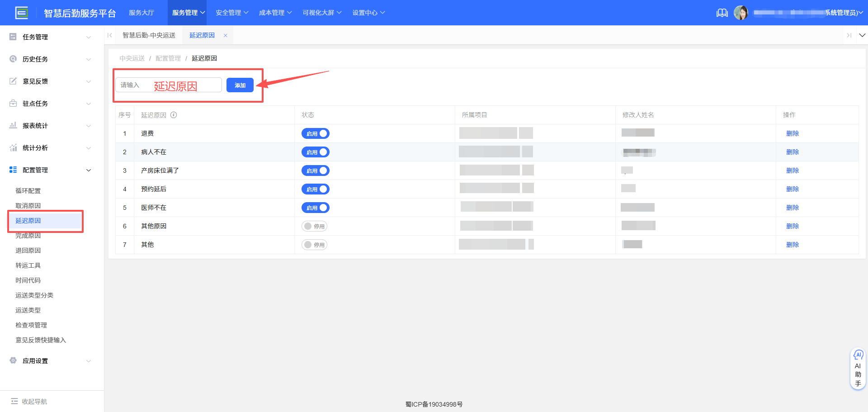Open the AI 助手 floating assistant

coord(858,369)
